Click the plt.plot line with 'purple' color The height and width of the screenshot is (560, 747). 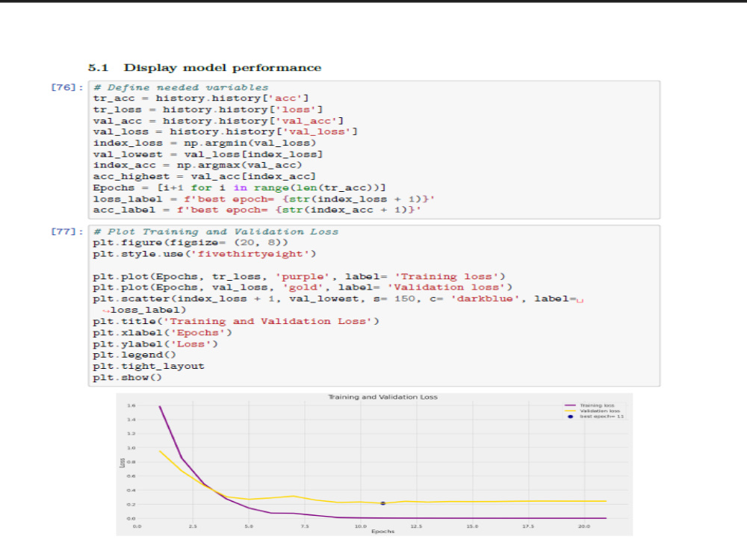tap(300, 276)
